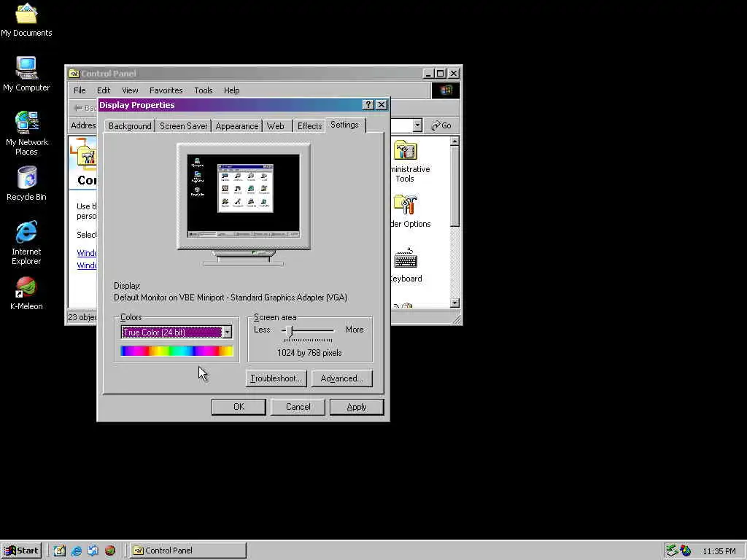The width and height of the screenshot is (747, 560).
Task: Close the Display Properties dialog
Action: (382, 105)
